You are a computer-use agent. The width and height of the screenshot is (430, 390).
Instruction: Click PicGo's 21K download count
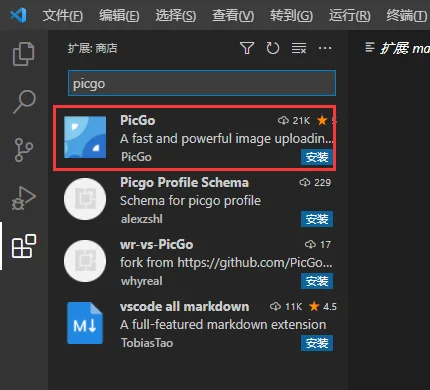294,120
